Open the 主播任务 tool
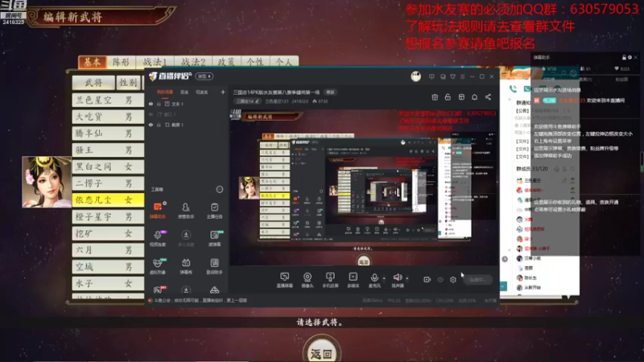 pyautogui.click(x=214, y=210)
